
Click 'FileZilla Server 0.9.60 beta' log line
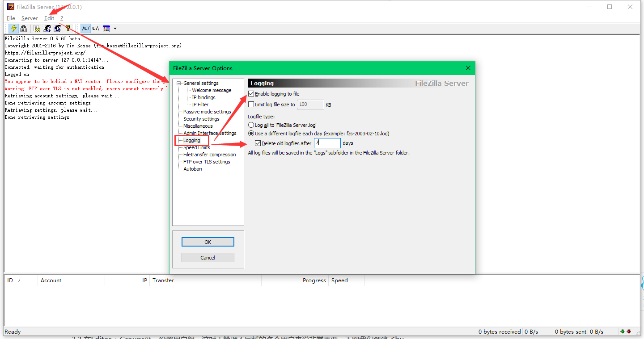pyautogui.click(x=42, y=38)
